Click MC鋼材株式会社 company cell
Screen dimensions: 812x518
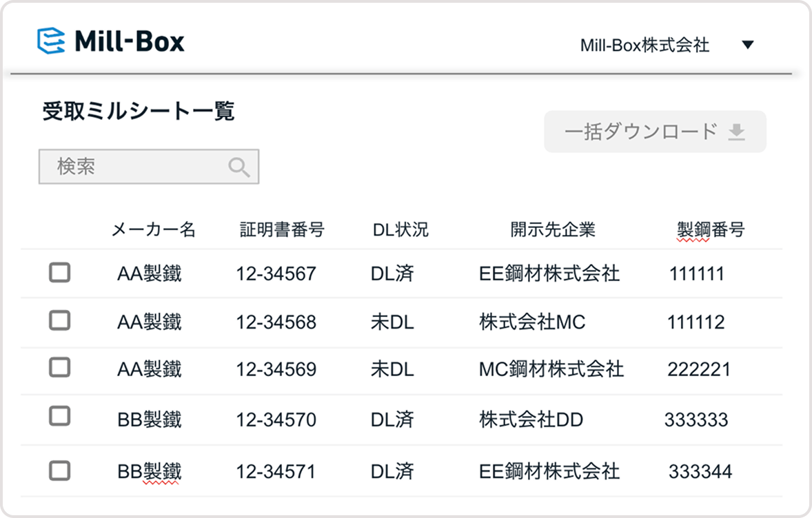551,369
